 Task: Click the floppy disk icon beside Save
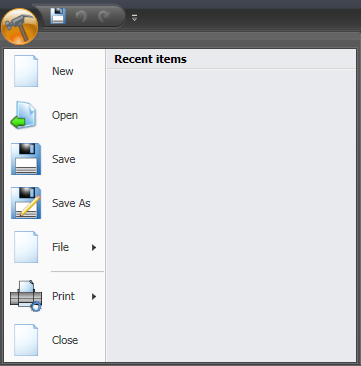26,159
